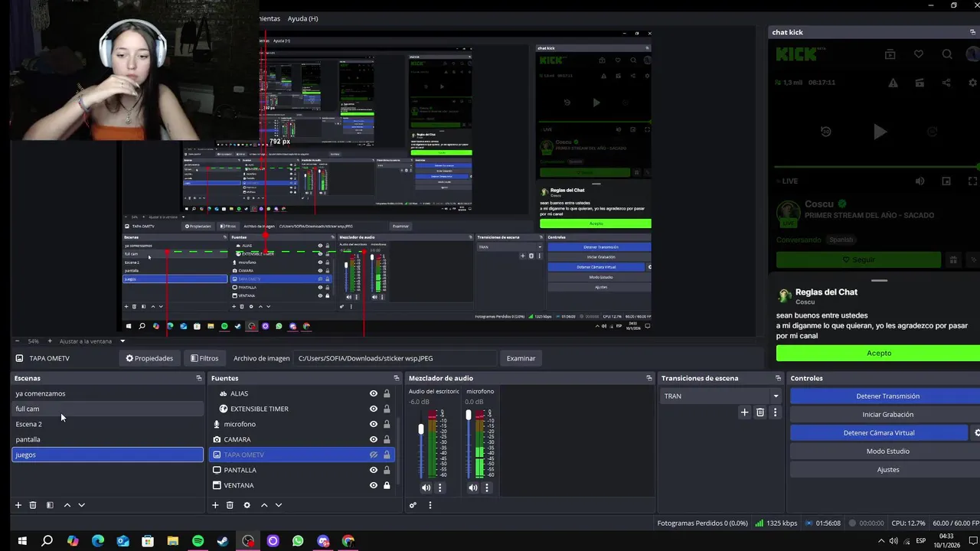Lock the CAMARA source
The height and width of the screenshot is (551, 980).
(387, 439)
